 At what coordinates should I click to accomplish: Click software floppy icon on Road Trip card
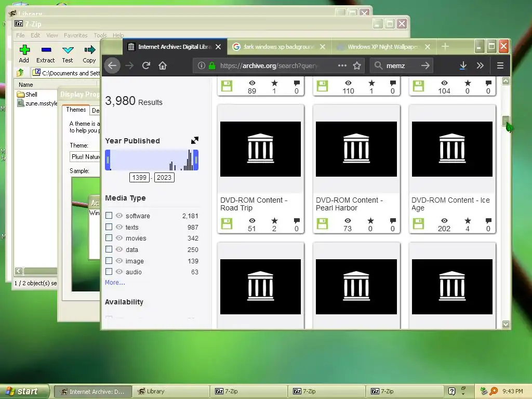point(227,223)
